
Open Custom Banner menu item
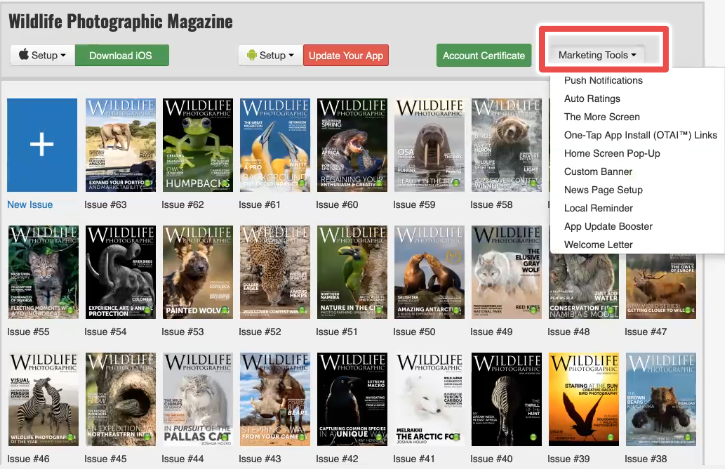click(x=598, y=172)
